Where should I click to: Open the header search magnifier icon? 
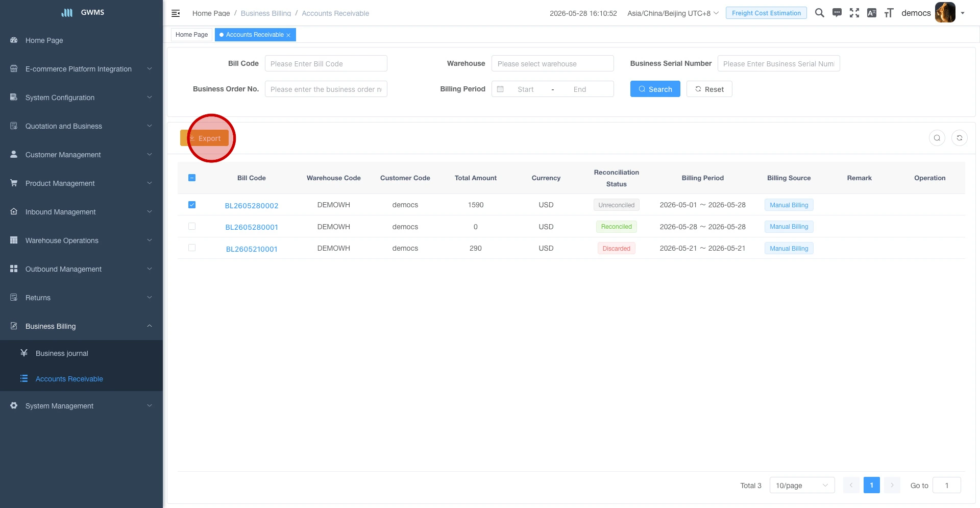click(820, 13)
